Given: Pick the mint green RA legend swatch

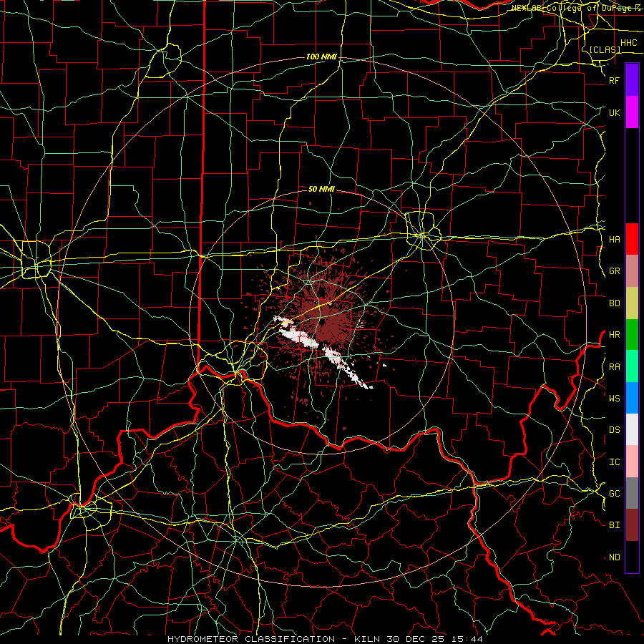Looking at the screenshot, I should tap(632, 366).
